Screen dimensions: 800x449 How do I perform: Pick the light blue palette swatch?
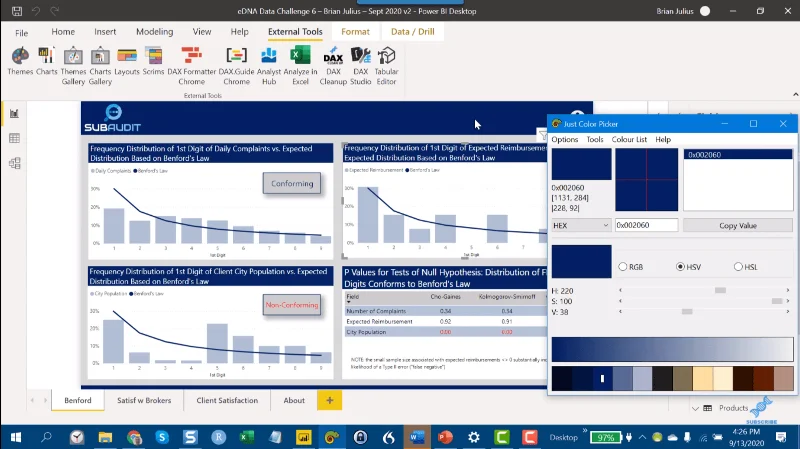[x=642, y=379]
